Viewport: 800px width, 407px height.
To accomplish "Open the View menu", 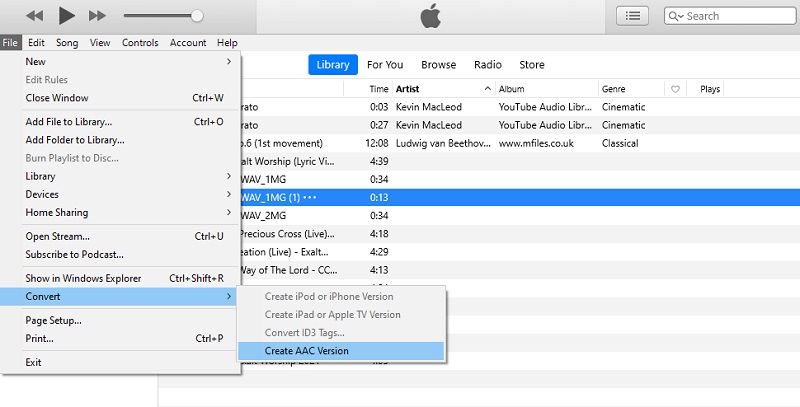I will click(x=100, y=43).
